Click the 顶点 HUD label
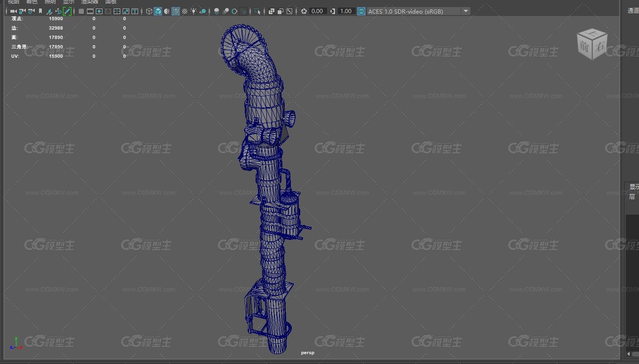 16,19
